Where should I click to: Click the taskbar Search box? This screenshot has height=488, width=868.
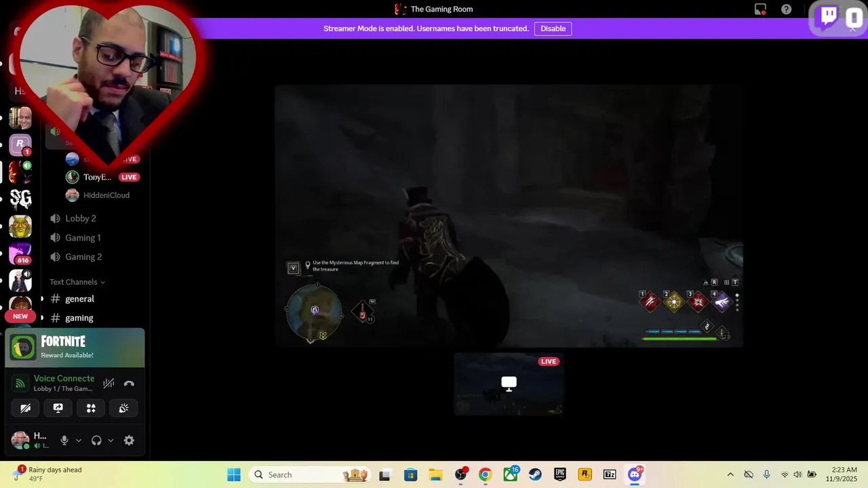tap(311, 474)
